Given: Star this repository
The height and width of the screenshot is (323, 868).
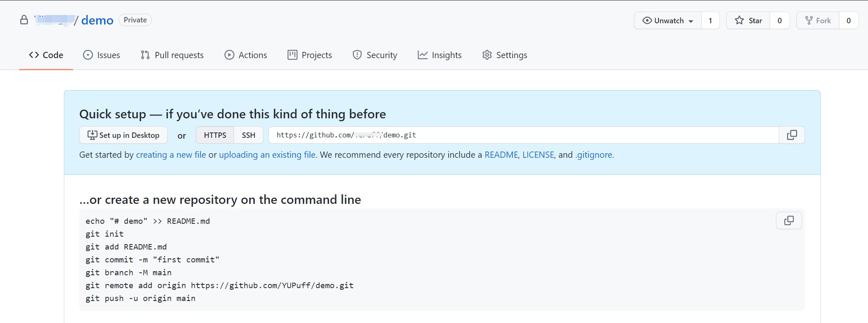Looking at the screenshot, I should 748,20.
